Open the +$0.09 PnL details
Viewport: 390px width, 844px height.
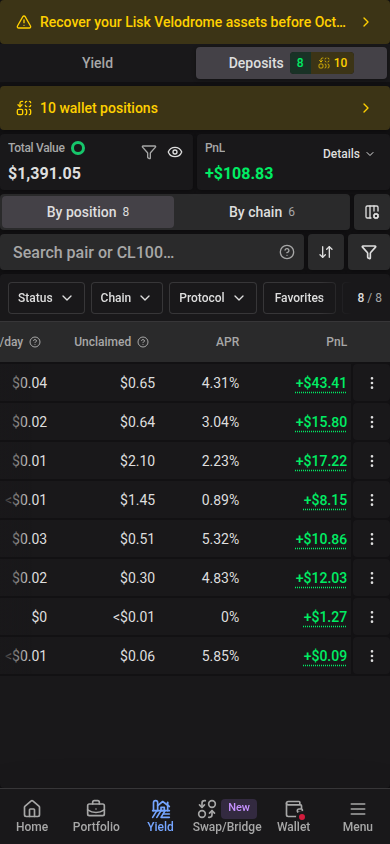325,656
